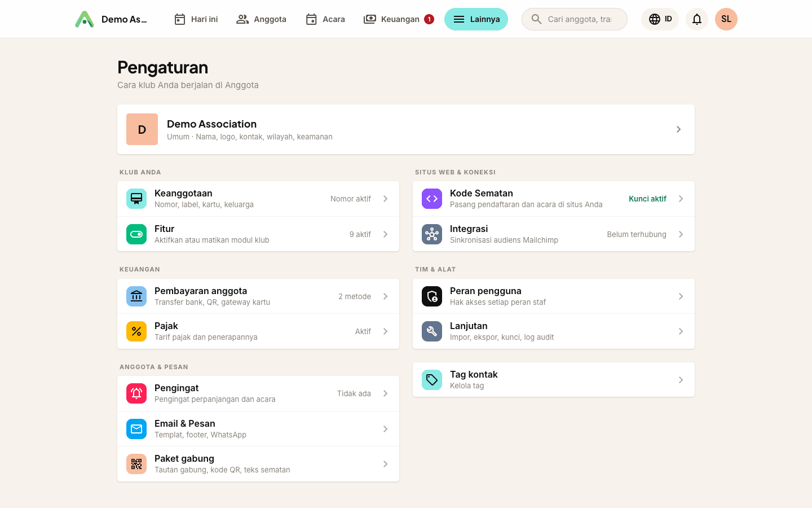Click the red Keuangan notification badge

click(429, 19)
